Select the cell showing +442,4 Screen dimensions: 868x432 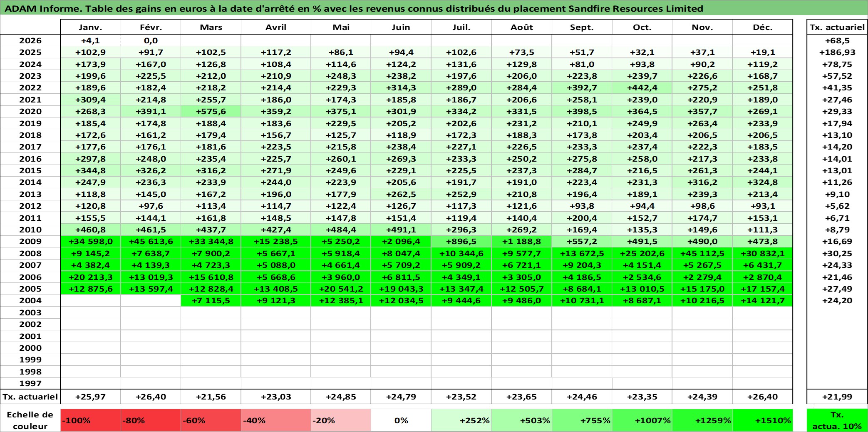[x=642, y=87]
